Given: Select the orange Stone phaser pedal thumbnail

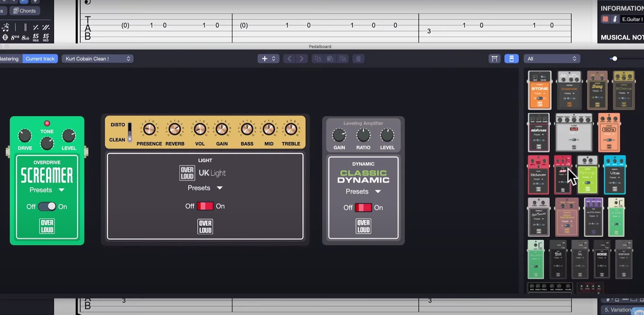Looking at the screenshot, I should 539,90.
